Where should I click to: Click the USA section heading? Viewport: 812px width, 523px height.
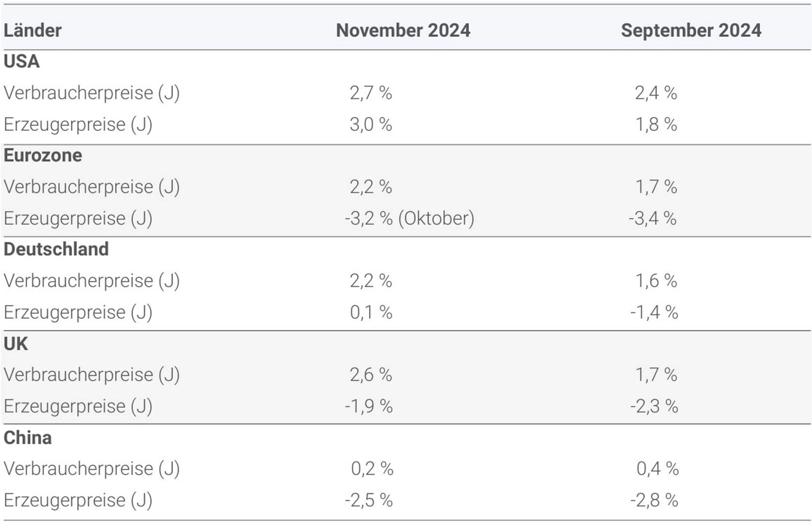pos(21,62)
